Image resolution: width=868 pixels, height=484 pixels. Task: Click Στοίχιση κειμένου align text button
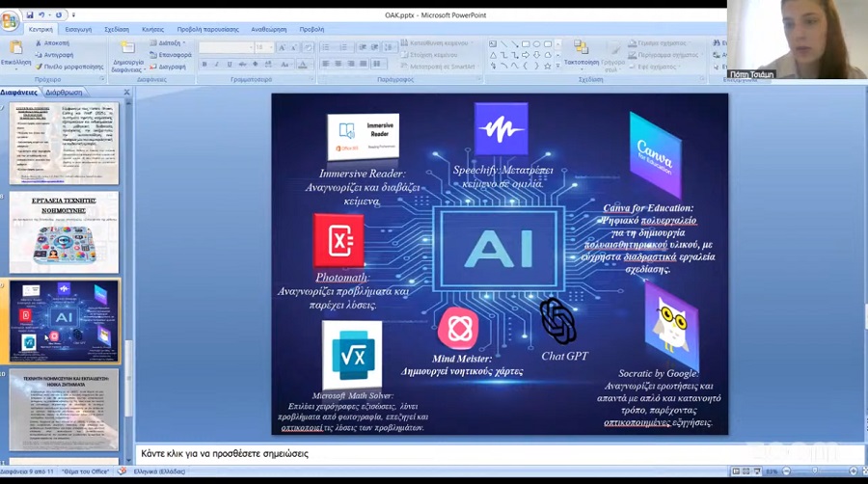[429, 55]
